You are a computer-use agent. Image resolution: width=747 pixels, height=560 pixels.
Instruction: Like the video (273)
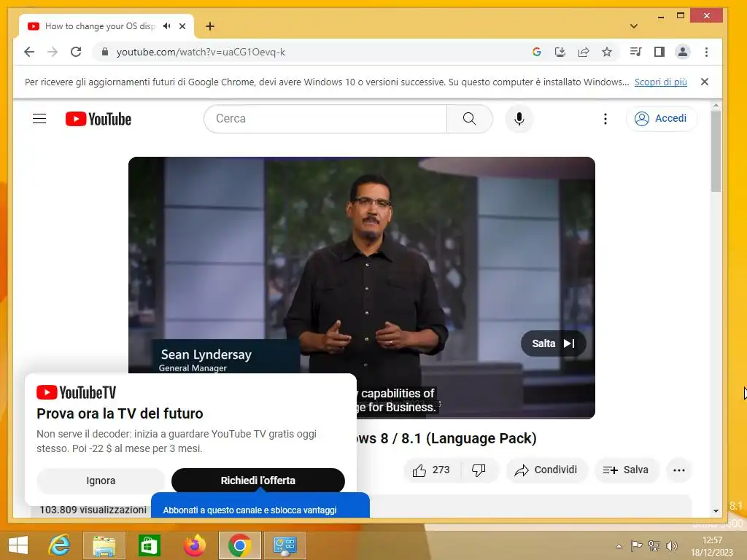[432, 470]
